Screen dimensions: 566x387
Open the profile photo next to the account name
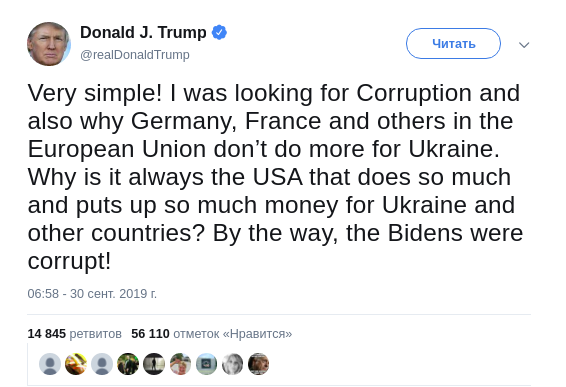[49, 44]
